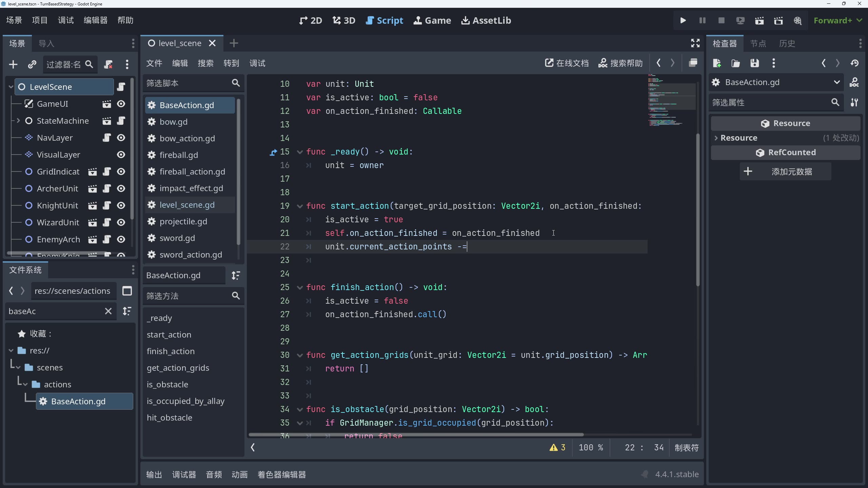Float the script editor into a window

point(693,63)
